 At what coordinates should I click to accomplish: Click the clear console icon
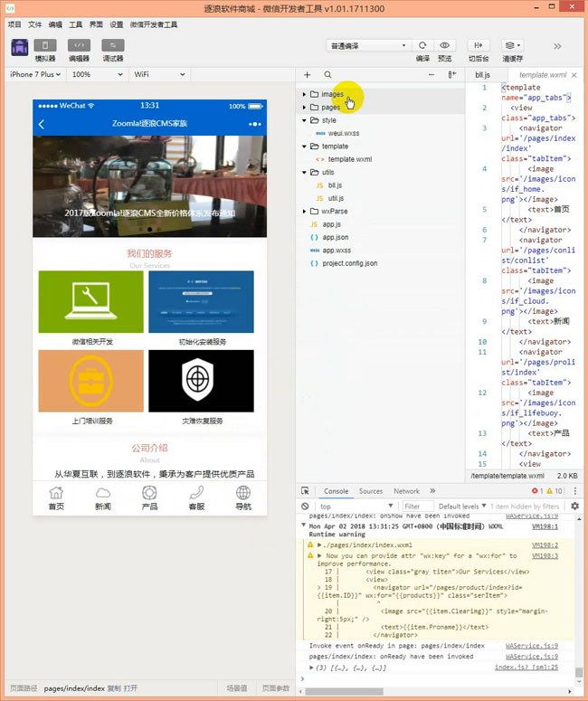coord(306,507)
